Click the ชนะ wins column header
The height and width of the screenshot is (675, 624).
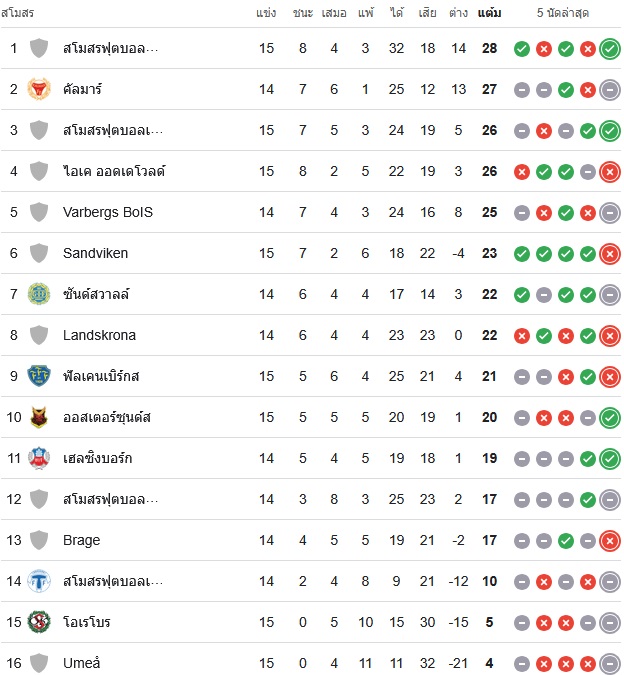303,13
